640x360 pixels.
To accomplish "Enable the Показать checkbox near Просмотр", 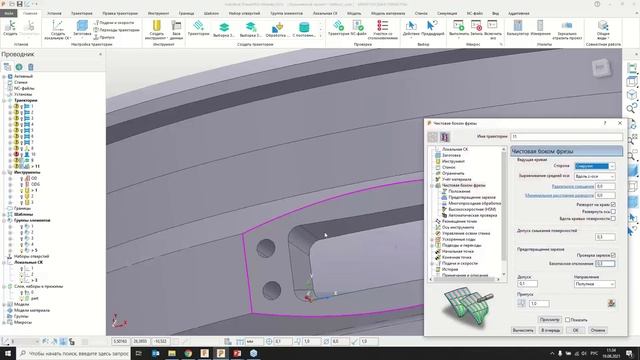I will 567,320.
